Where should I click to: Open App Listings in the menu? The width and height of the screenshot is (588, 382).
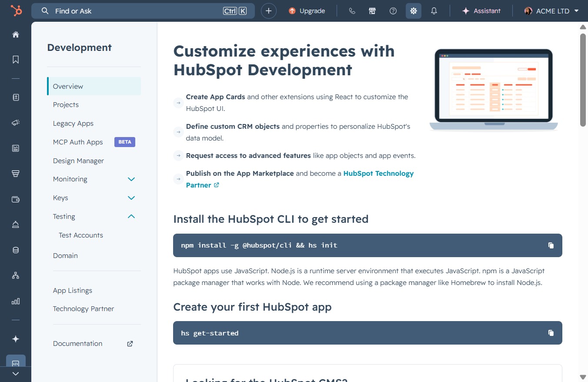pyautogui.click(x=73, y=291)
